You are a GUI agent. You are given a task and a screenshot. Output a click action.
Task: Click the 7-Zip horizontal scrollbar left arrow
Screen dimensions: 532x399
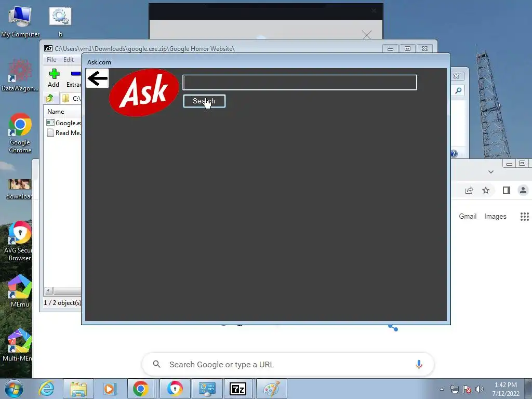coord(48,291)
